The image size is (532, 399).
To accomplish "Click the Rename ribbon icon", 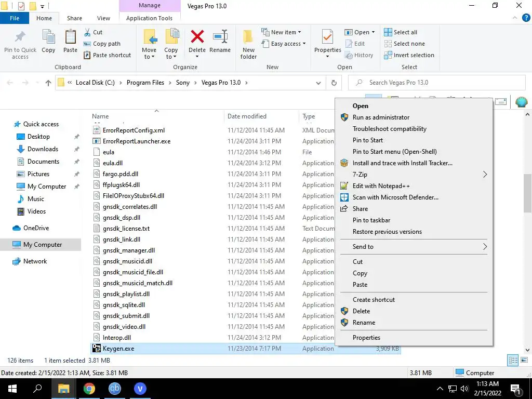I will [220, 37].
